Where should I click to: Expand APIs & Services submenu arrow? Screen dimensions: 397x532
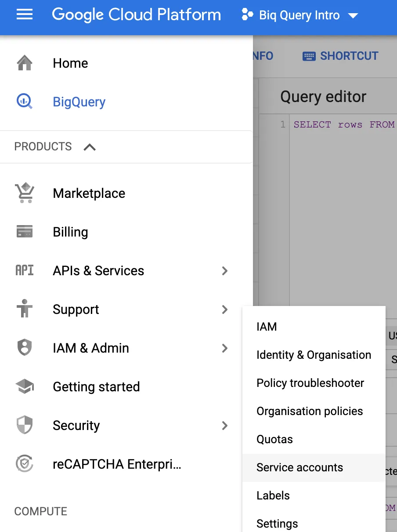(225, 271)
